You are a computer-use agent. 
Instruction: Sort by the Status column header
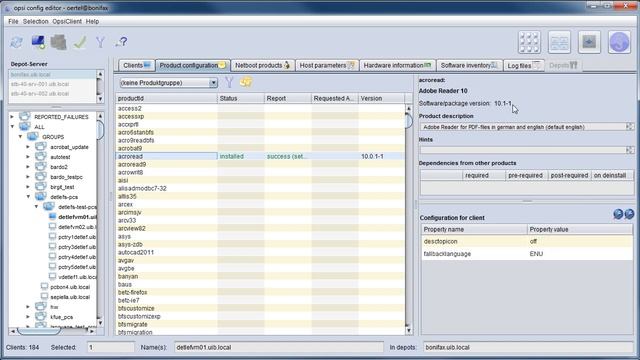tap(241, 98)
